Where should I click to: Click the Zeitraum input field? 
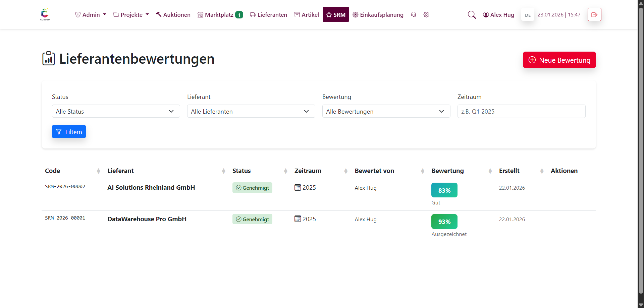pos(521,111)
